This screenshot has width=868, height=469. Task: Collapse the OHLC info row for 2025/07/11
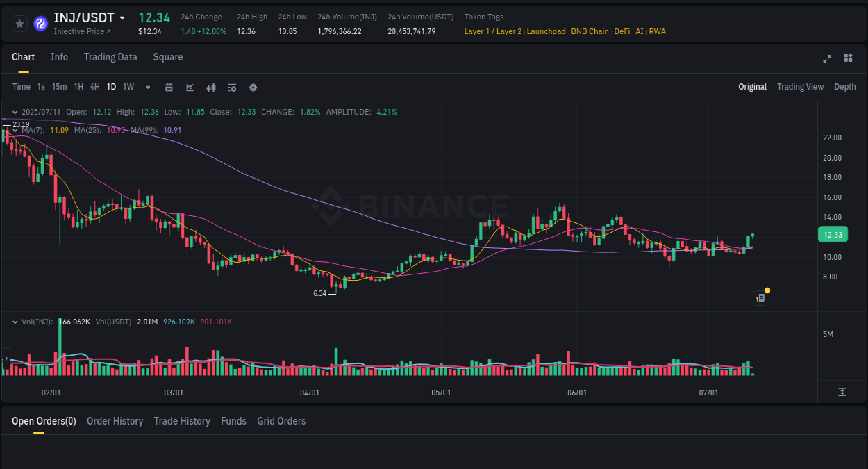click(15, 112)
